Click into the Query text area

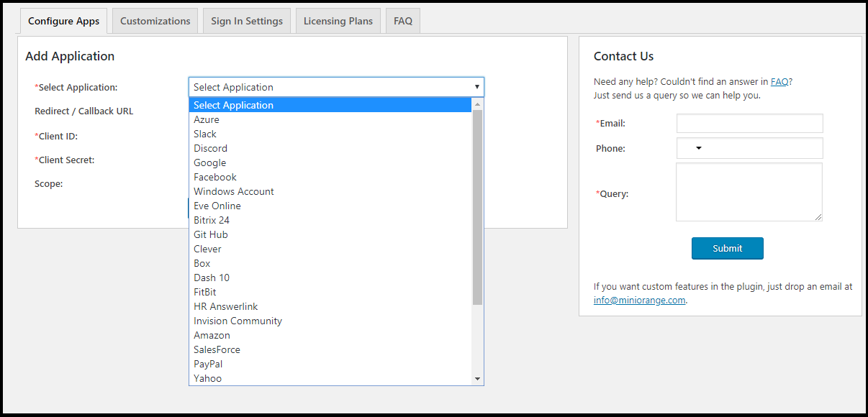(x=749, y=192)
